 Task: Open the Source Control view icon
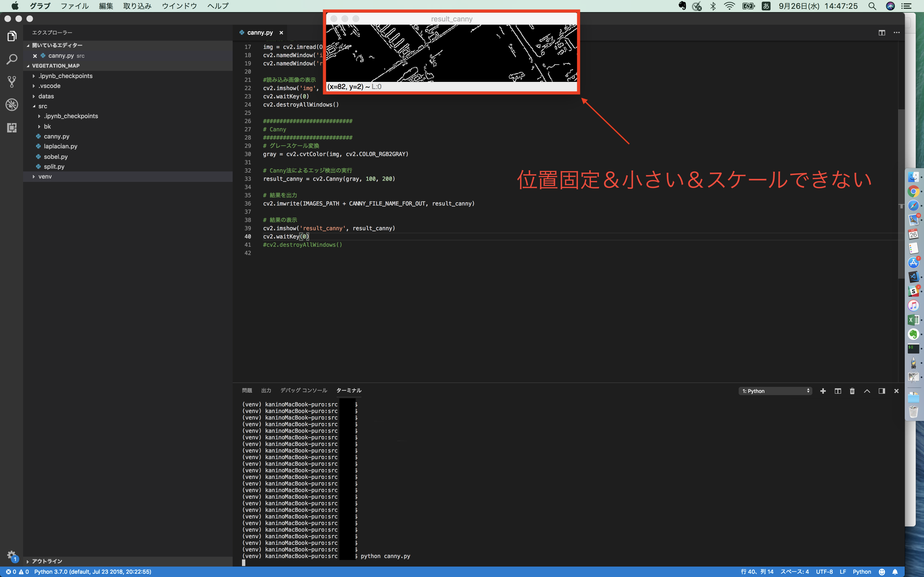pos(12,81)
